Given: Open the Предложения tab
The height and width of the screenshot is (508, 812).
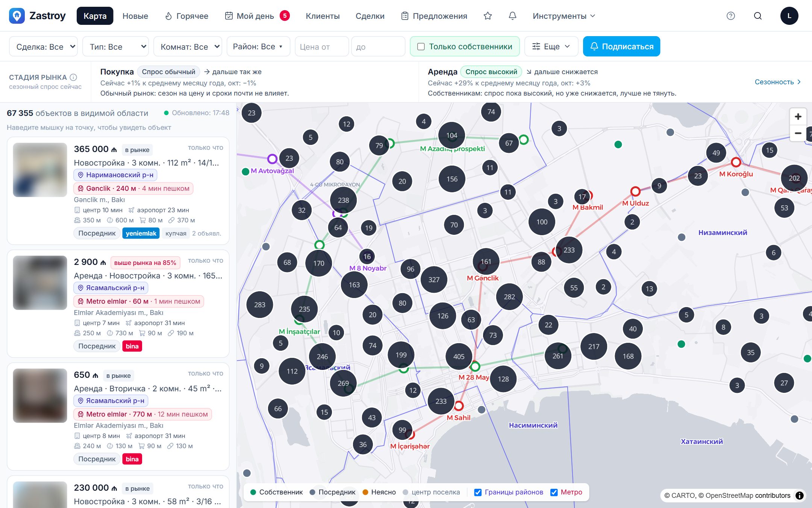Looking at the screenshot, I should [434, 16].
